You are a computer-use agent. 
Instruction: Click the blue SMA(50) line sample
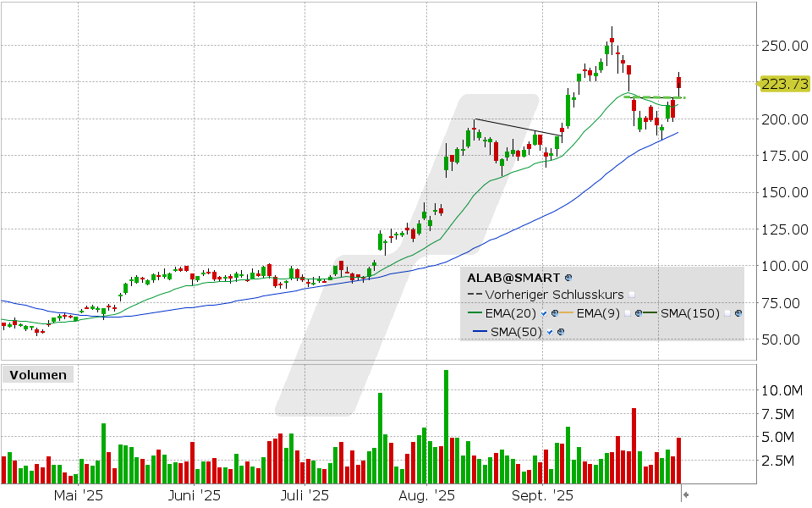pos(480,332)
